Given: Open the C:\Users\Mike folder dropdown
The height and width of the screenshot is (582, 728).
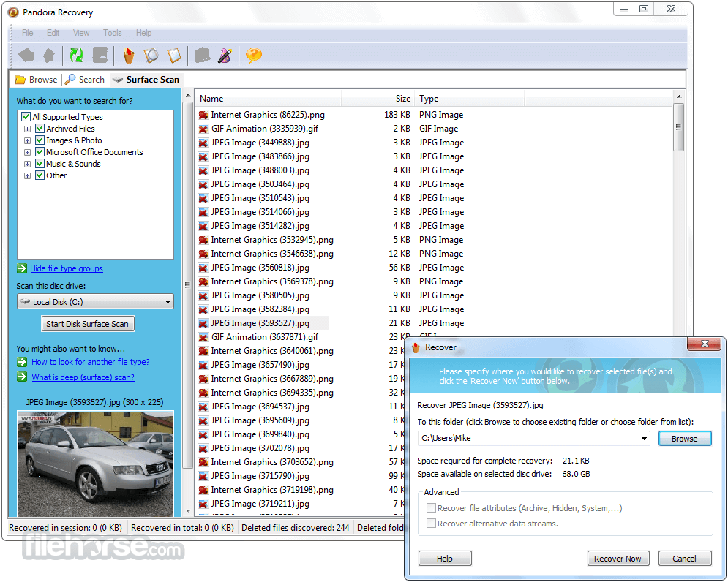Looking at the screenshot, I should click(644, 438).
